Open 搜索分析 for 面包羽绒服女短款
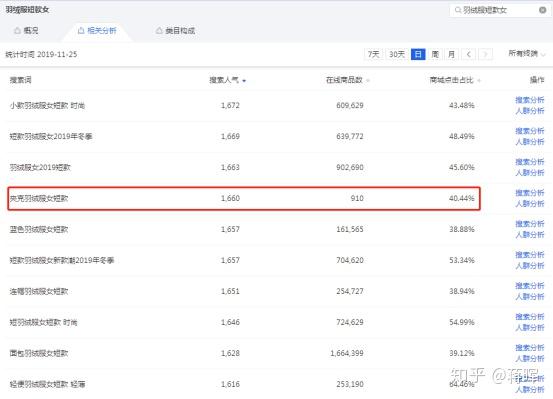 (x=529, y=348)
